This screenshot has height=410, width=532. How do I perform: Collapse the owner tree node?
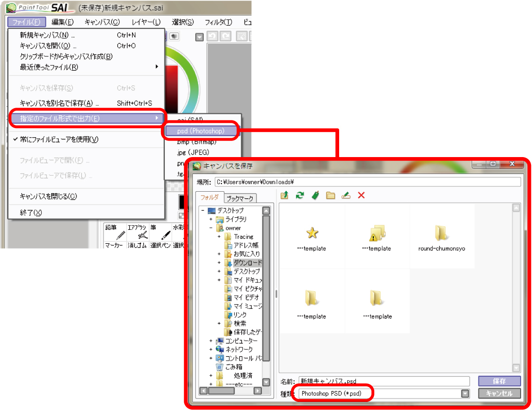211,228
